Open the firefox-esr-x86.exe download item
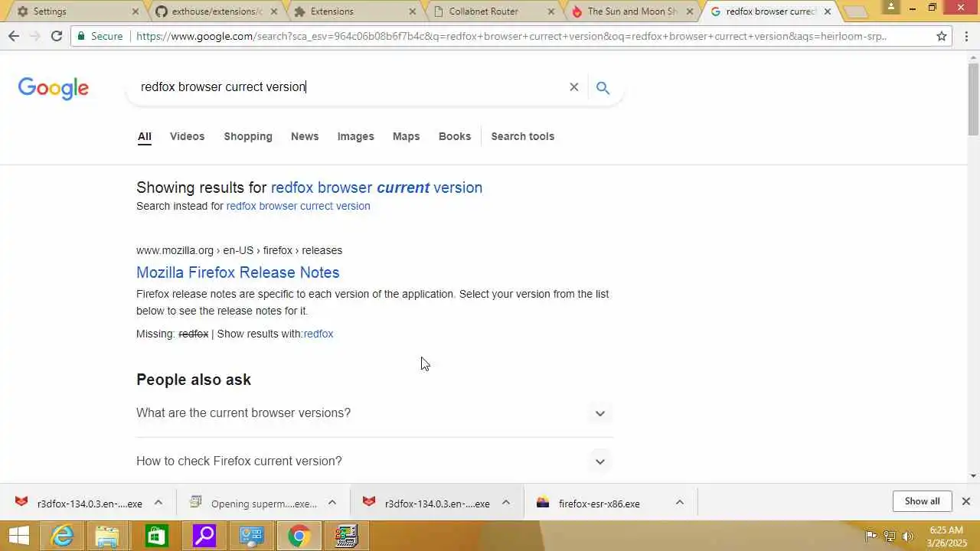This screenshot has height=551, width=980. tap(599, 503)
